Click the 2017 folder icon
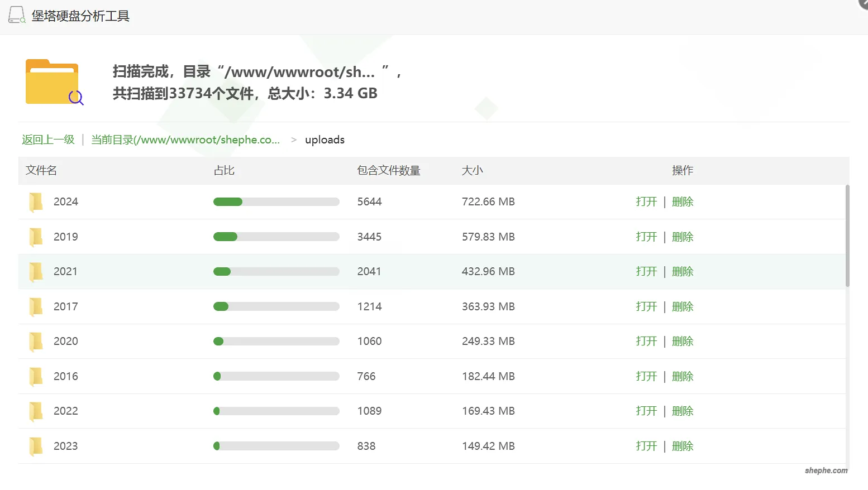 [36, 306]
